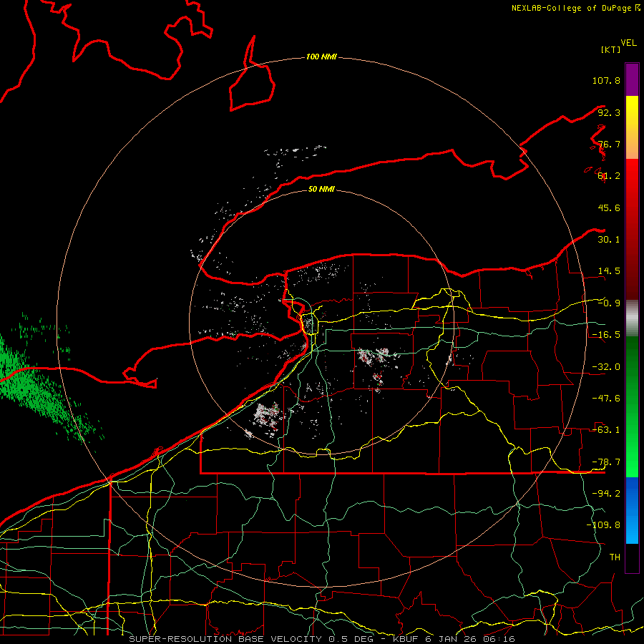The image size is (644, 644).
Task: Click the 50 NMI range ring label
Action: click(321, 189)
